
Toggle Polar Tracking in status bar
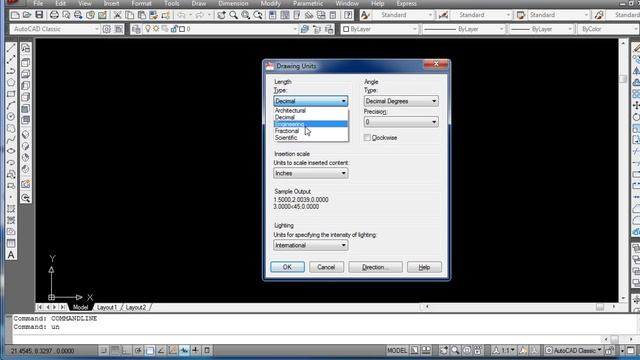[x=138, y=350]
